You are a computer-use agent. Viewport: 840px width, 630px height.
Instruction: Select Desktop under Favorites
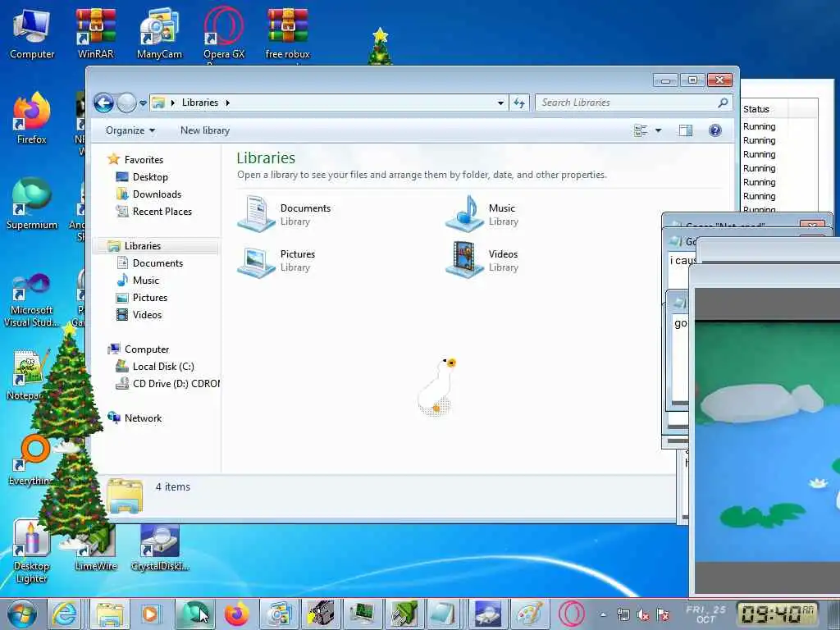click(x=150, y=177)
